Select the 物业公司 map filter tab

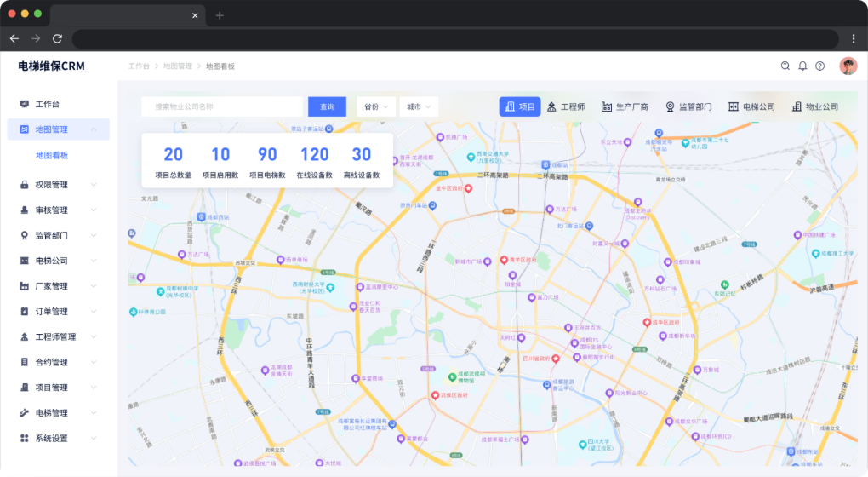pyautogui.click(x=815, y=106)
